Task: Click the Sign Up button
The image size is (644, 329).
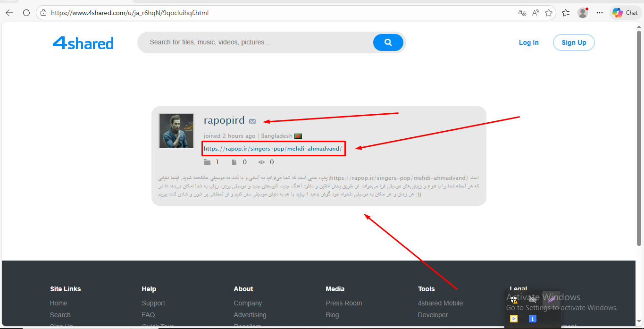Action: [x=574, y=42]
